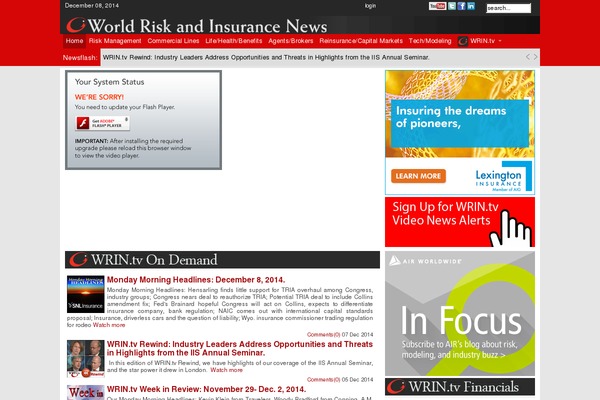Click Learn More on Lexington ad
The width and height of the screenshot is (600, 400).
418,176
